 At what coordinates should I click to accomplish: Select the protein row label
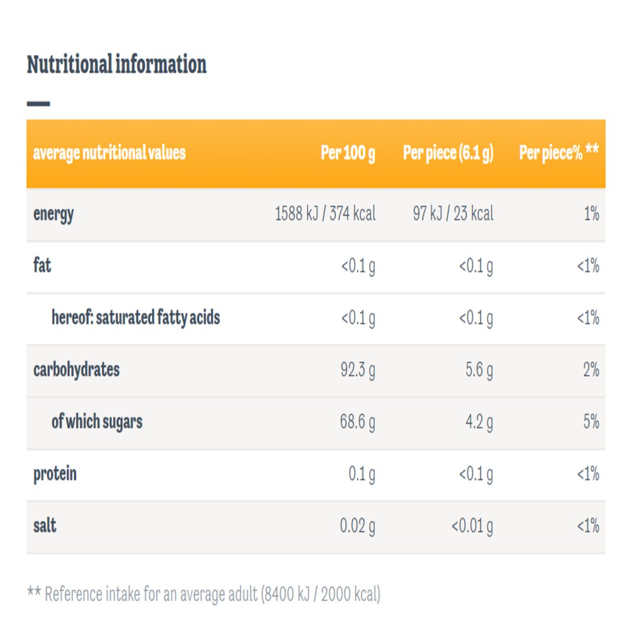[x=55, y=474]
